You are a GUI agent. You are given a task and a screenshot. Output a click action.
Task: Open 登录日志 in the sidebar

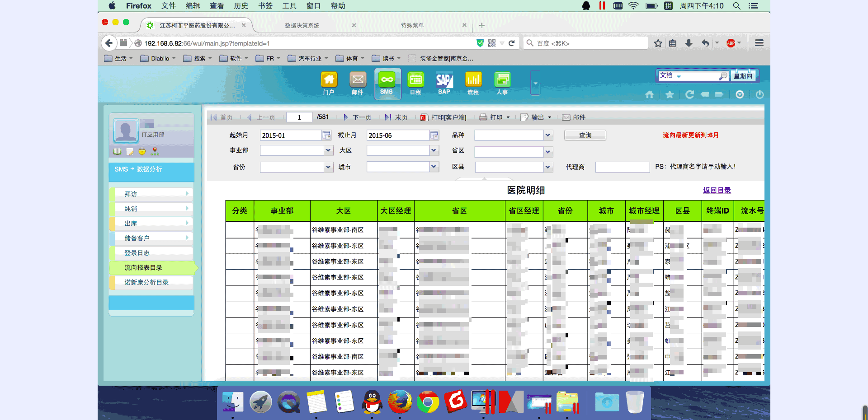(x=151, y=253)
